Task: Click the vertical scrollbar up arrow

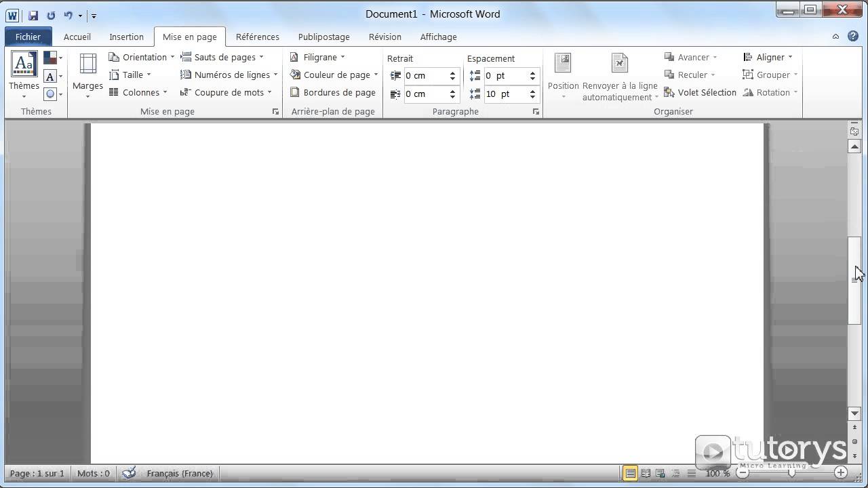Action: click(x=854, y=146)
